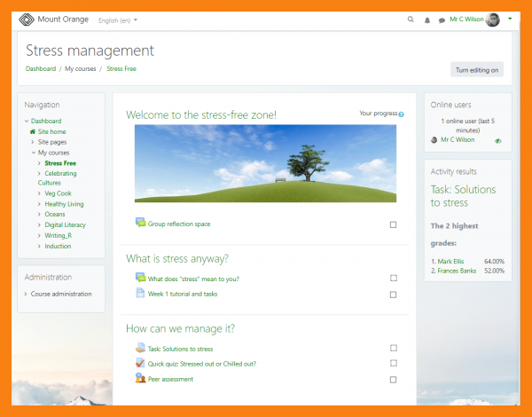Screen dimensions: 532x417
Task: Toggle online visibility eye icon beside Mr C Wilson
Action: (498, 140)
